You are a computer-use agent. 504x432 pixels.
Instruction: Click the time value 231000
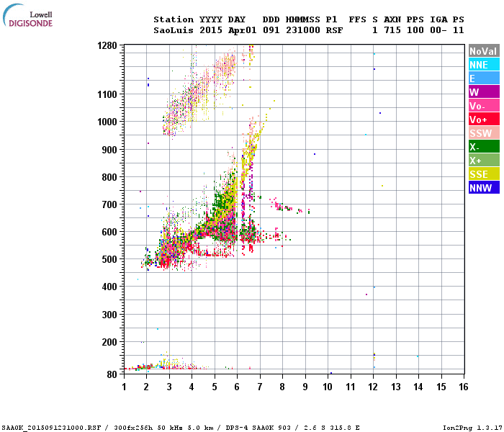pos(303,30)
